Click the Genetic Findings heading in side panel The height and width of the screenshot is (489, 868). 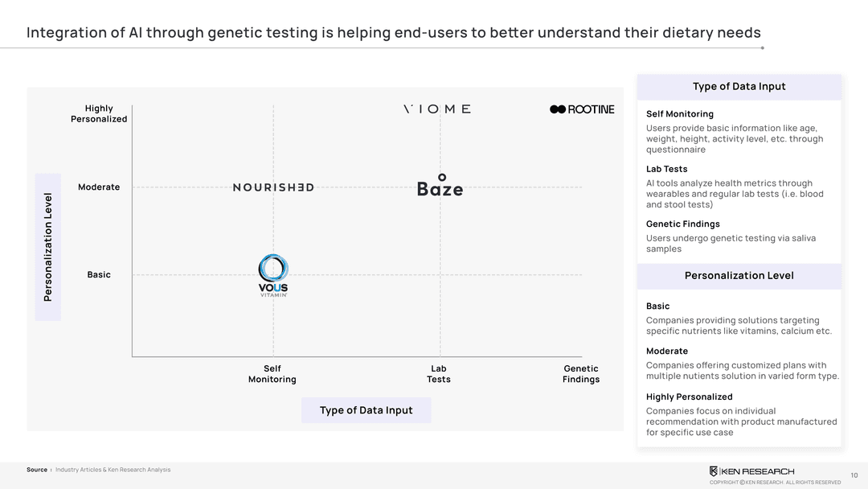click(x=682, y=224)
